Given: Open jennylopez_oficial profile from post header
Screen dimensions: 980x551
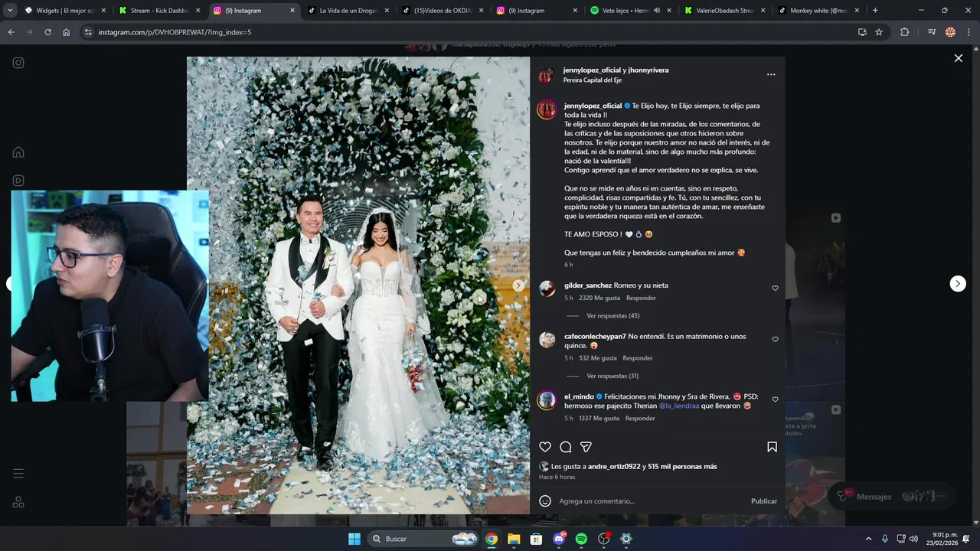Looking at the screenshot, I should tap(592, 70).
